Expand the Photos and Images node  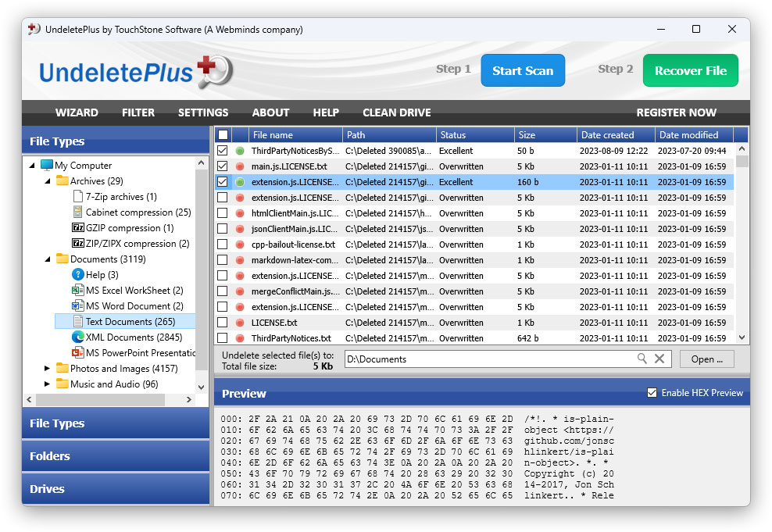tap(47, 368)
